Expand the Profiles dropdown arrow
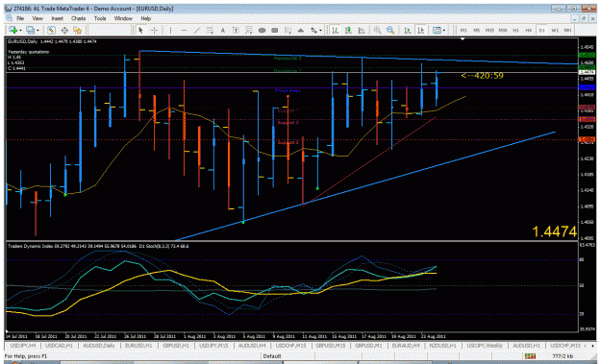Viewport: 601px width, 364px height. [x=38, y=30]
